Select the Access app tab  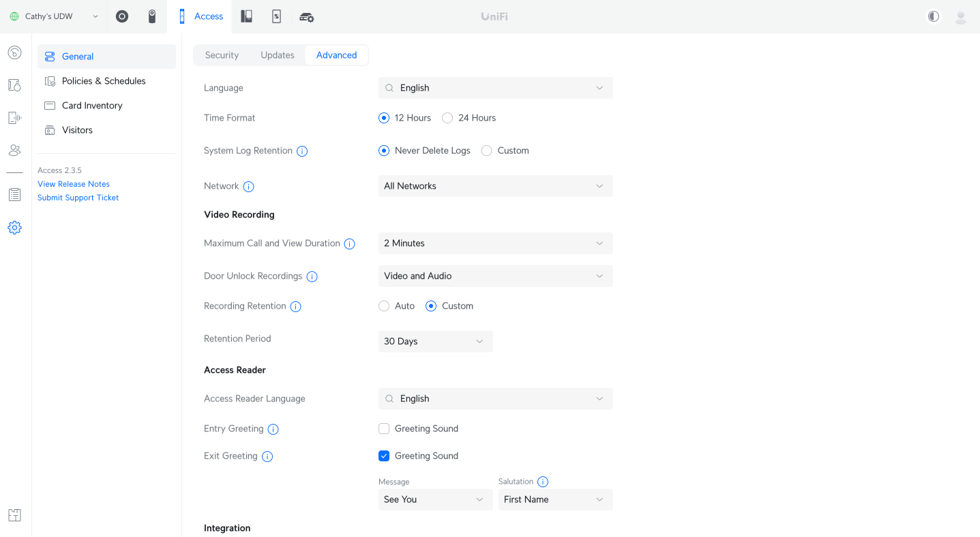tap(200, 16)
